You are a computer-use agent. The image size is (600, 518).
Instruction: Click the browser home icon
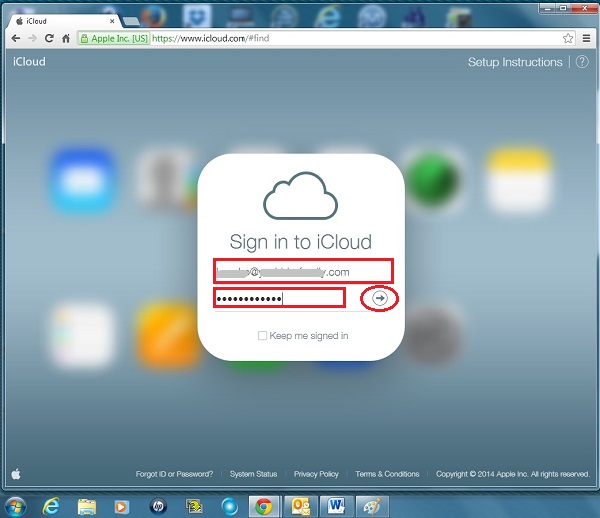click(x=66, y=38)
